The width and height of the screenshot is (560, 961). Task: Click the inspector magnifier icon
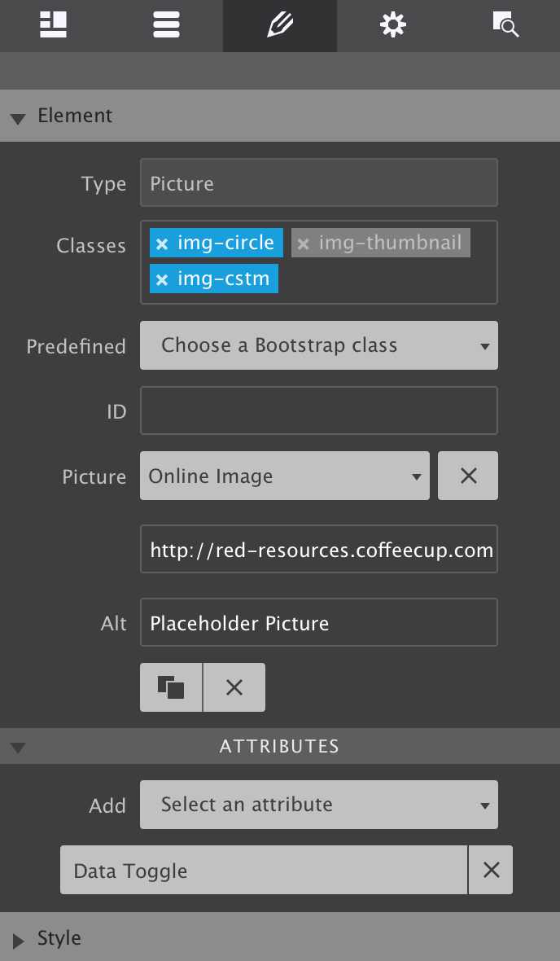(505, 25)
